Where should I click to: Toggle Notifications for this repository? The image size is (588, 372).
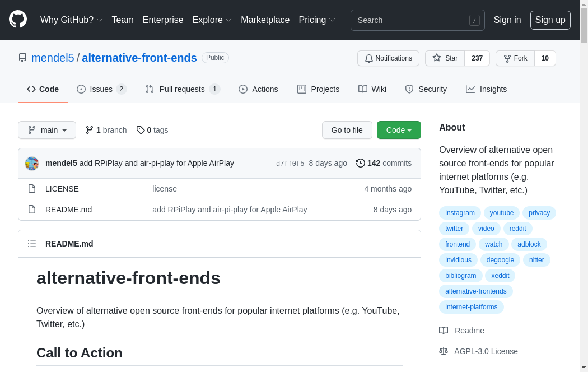point(388,58)
